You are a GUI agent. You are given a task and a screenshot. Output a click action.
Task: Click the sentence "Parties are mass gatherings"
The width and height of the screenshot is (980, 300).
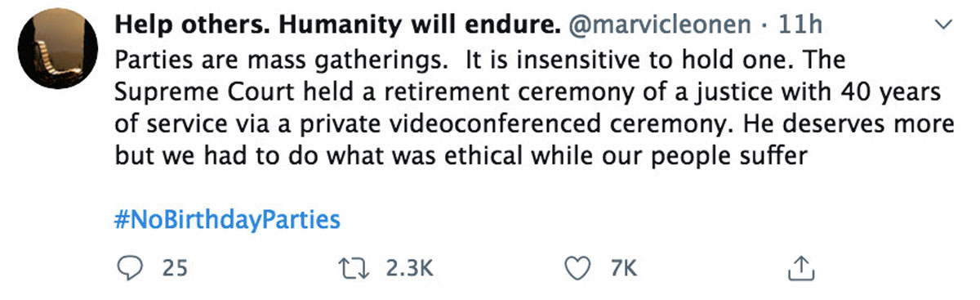coord(278,60)
